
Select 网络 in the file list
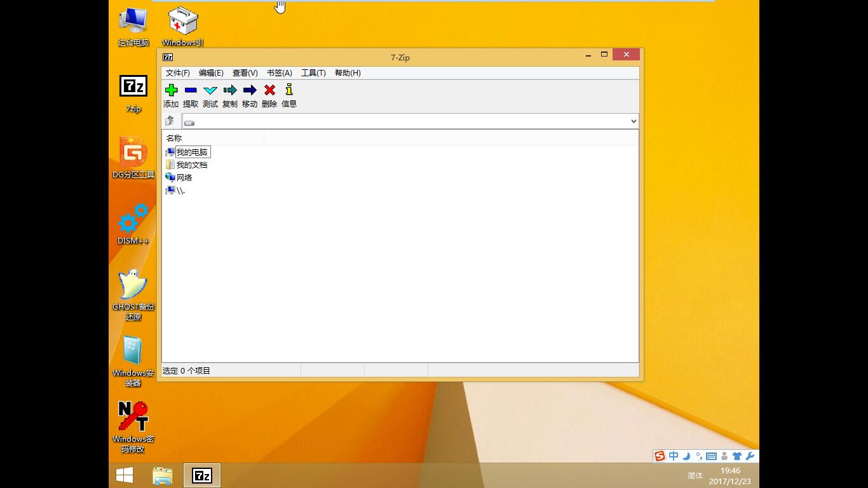point(179,178)
